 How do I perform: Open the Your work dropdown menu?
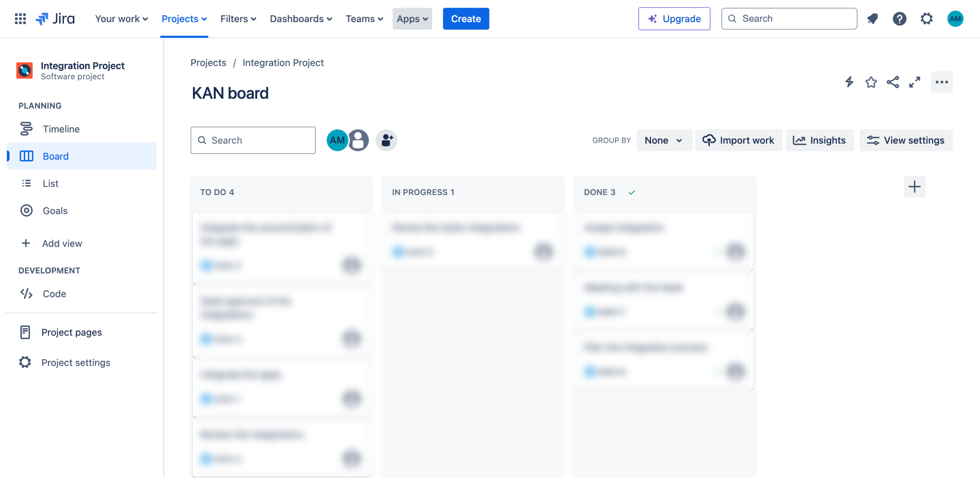[x=121, y=19]
